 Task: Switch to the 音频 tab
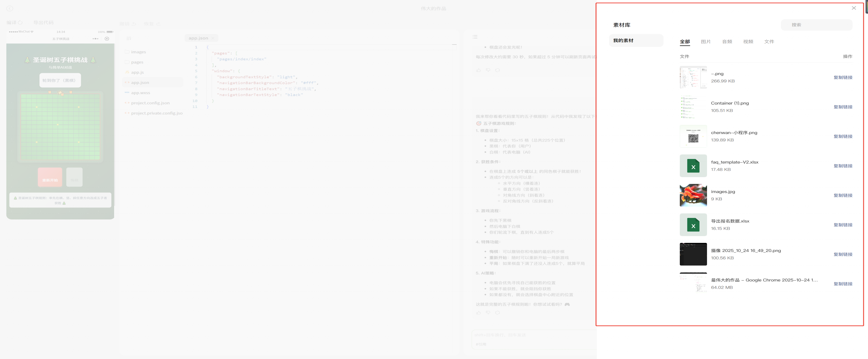coord(727,42)
